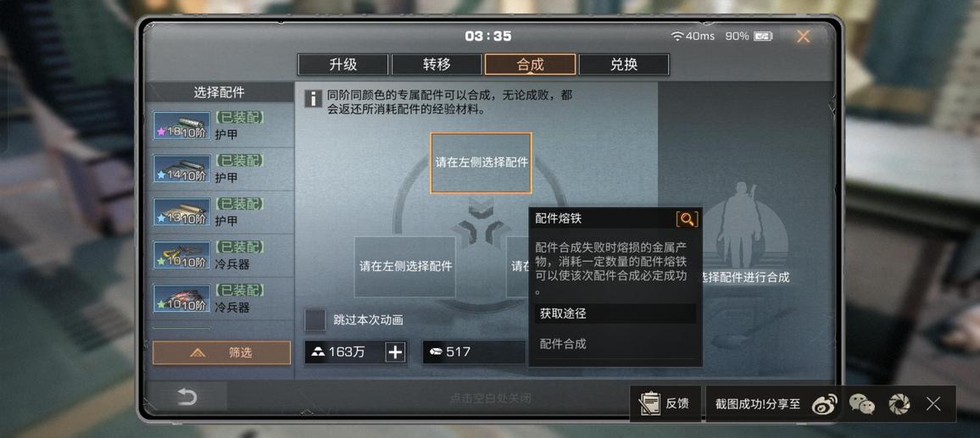This screenshot has height=438, width=980.
Task: Tap the plus icon beside 163万
Action: point(395,352)
